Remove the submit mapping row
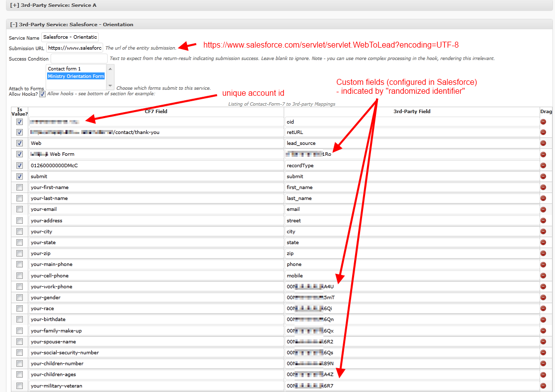The width and height of the screenshot is (555, 392). coord(543,176)
